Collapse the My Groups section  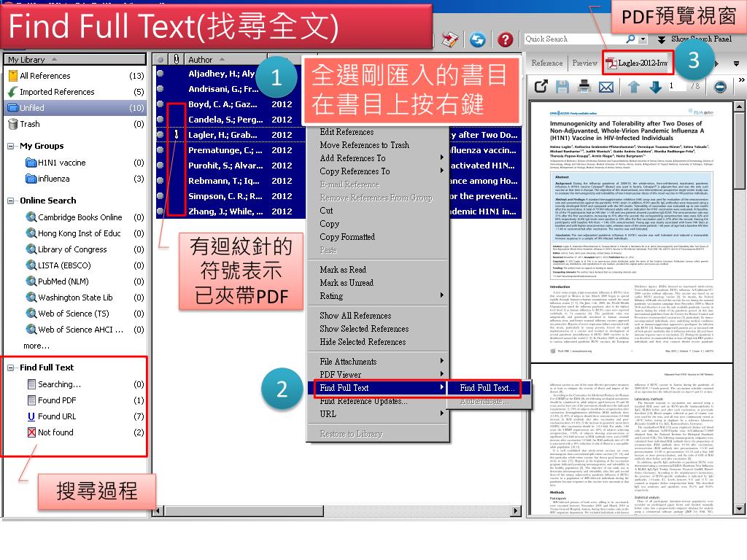click(x=10, y=146)
